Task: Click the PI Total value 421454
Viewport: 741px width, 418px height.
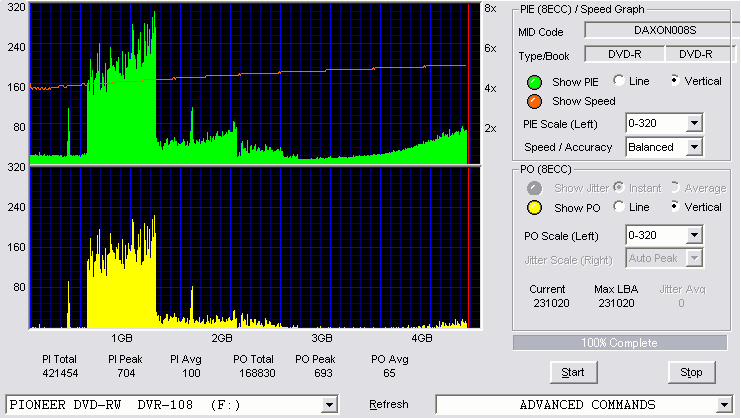Action: pos(60,373)
